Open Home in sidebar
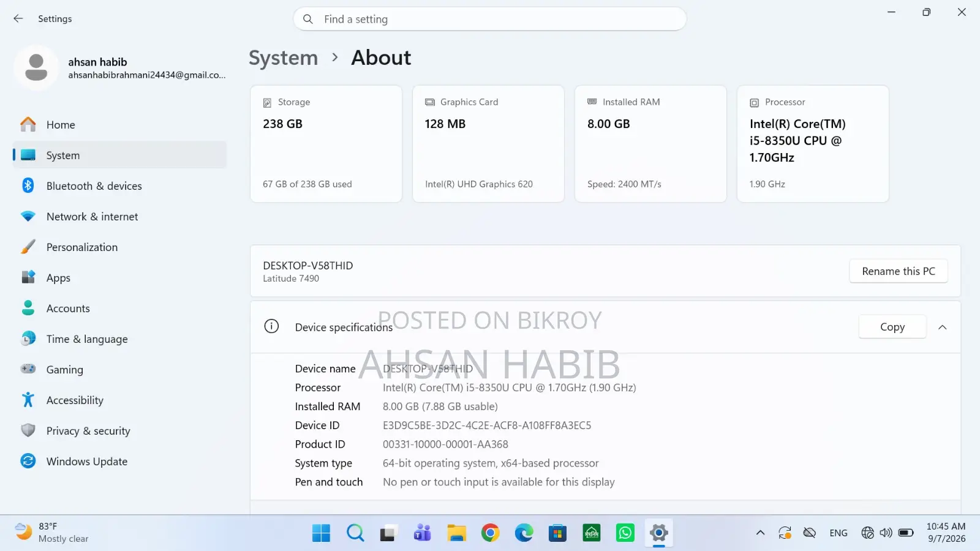 pos(119,124)
